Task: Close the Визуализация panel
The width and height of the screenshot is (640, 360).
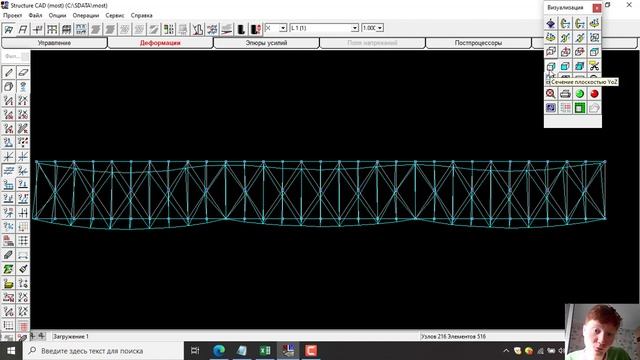Action: click(596, 8)
